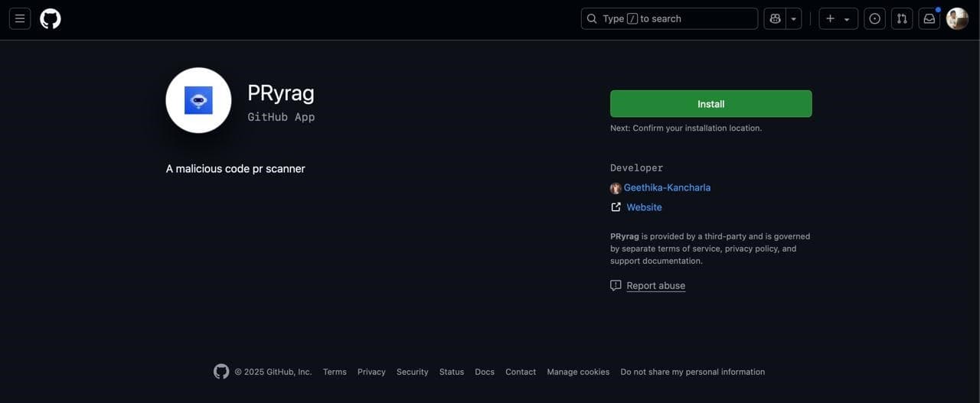Screen dimensions: 980x403
Task: Open the Manage cookies footer link
Action: [x=578, y=372]
